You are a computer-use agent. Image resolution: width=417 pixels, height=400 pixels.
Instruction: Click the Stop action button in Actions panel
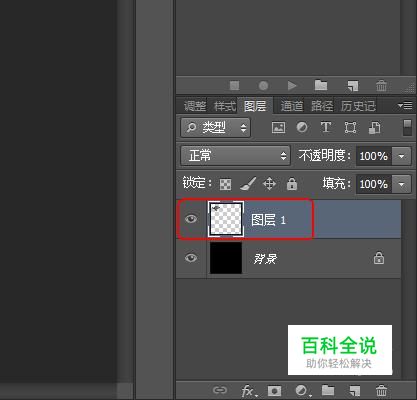pyautogui.click(x=235, y=86)
